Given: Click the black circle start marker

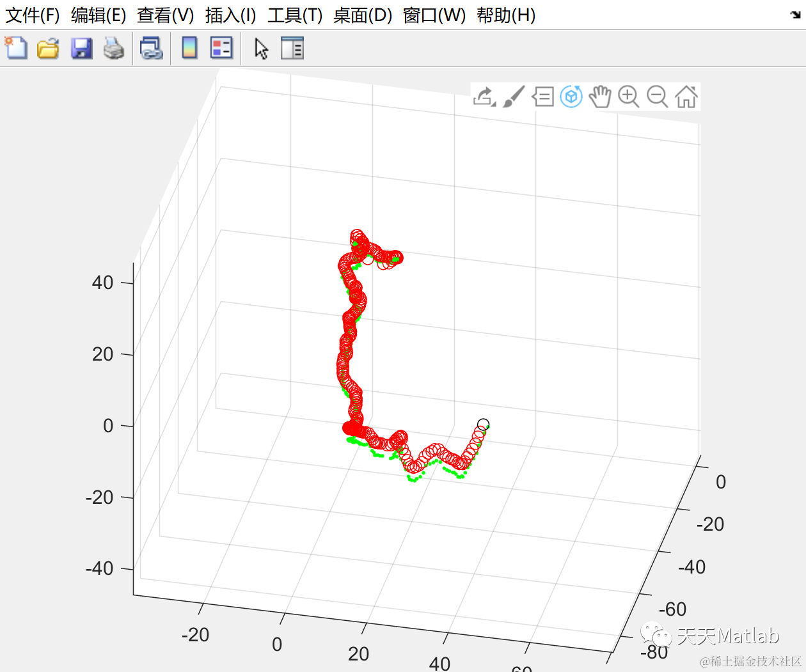Looking at the screenshot, I should click(483, 425).
